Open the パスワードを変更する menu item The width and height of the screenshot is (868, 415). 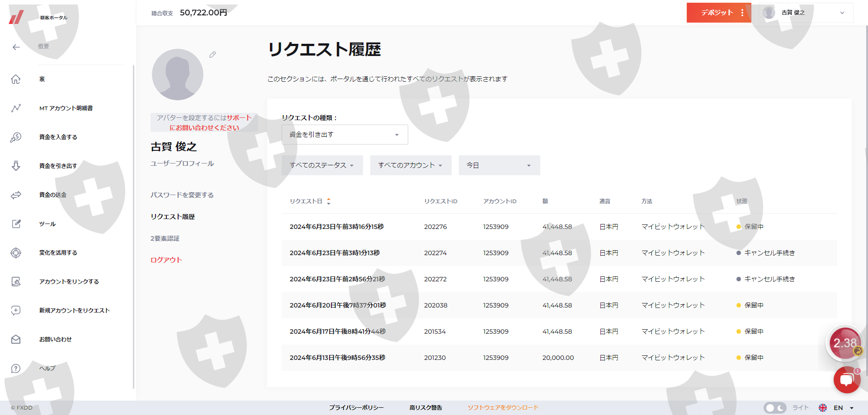pos(182,195)
